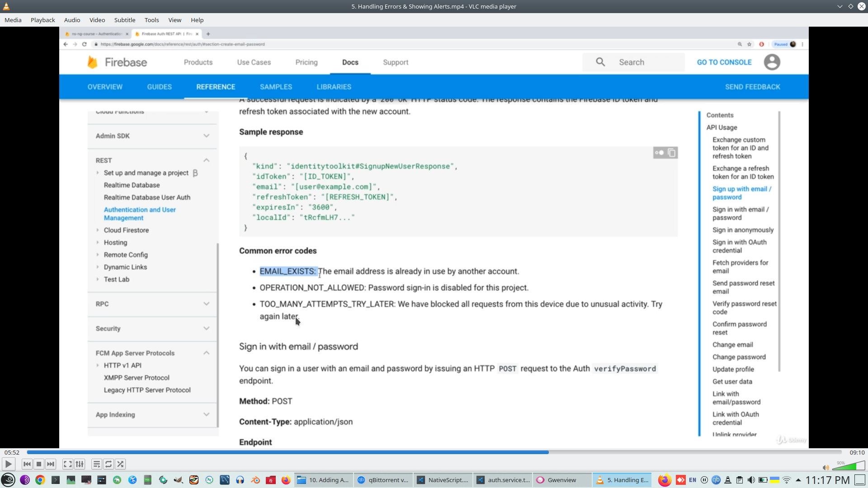Click the Firefox icon in taskbar

coord(286,480)
